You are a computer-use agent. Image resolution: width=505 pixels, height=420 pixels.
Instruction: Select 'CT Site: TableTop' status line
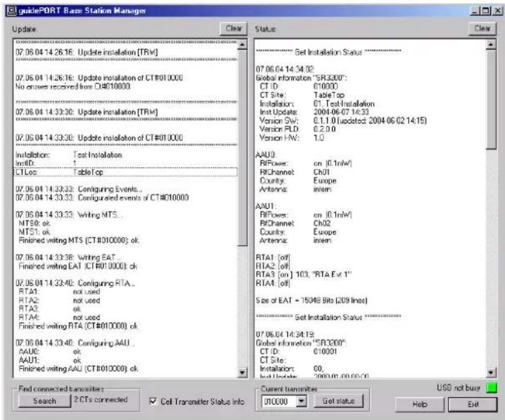[x=302, y=95]
